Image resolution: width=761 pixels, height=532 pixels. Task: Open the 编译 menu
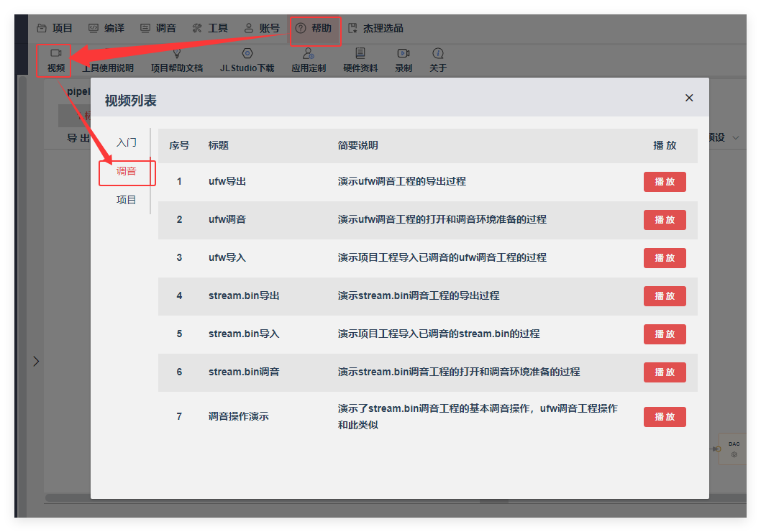click(106, 28)
